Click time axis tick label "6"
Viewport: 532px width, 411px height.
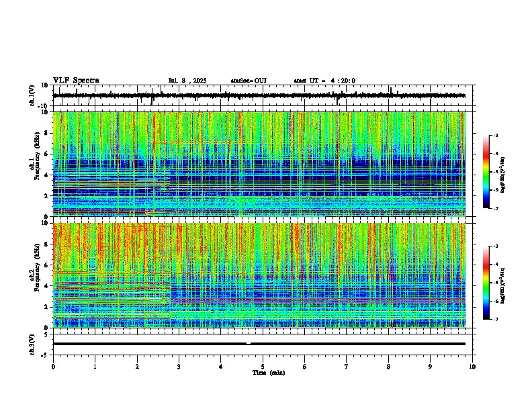coord(305,367)
